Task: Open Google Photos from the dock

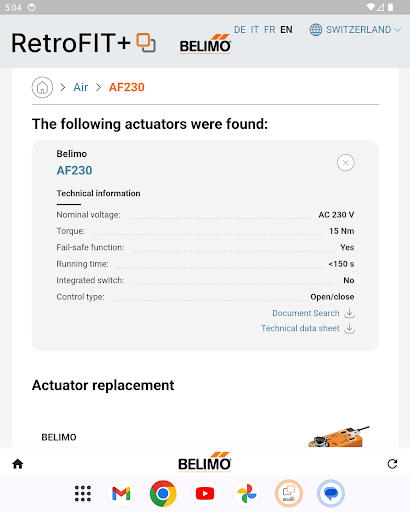Action: tap(247, 493)
